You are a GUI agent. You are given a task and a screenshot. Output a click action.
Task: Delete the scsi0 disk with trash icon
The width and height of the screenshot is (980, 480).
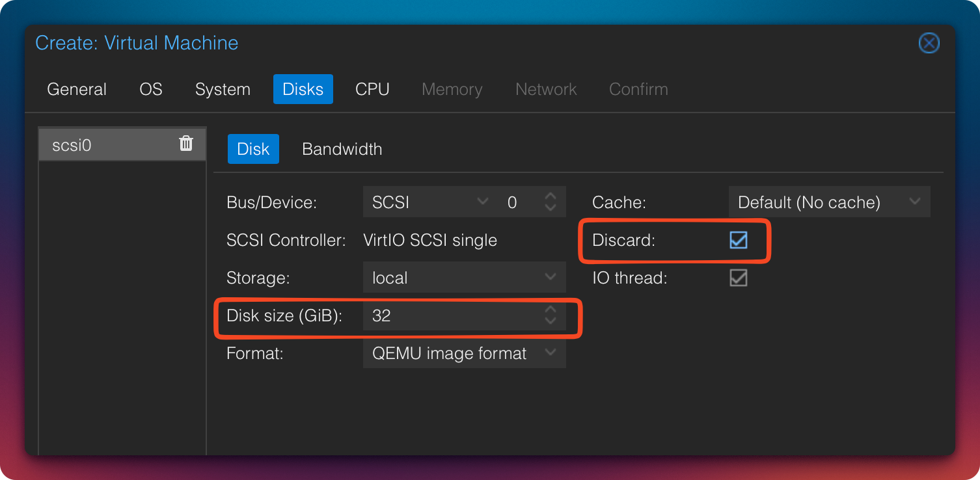pos(186,144)
